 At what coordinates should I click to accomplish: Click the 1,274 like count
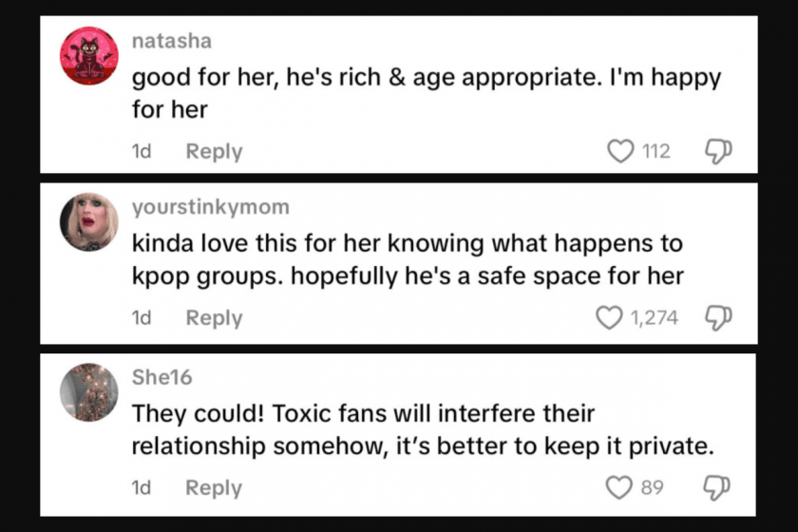(655, 317)
